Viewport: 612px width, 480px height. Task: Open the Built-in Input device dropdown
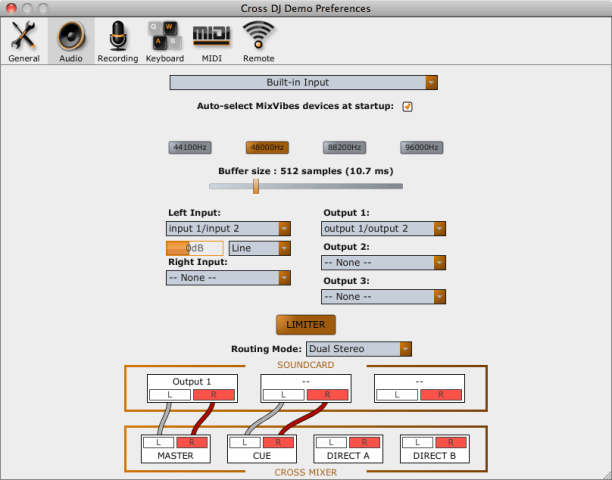[304, 83]
